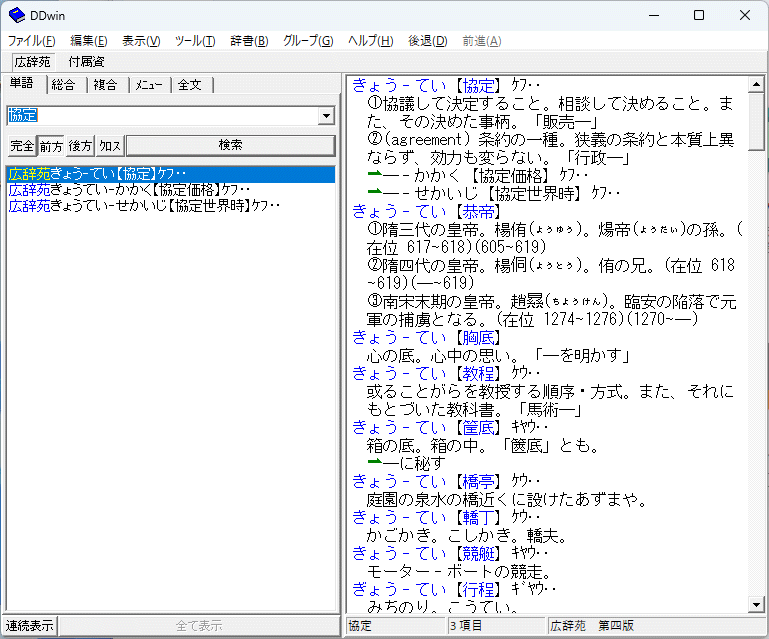769x639 pixels.
Task: Switch to the 全文 search tab
Action: (x=190, y=85)
